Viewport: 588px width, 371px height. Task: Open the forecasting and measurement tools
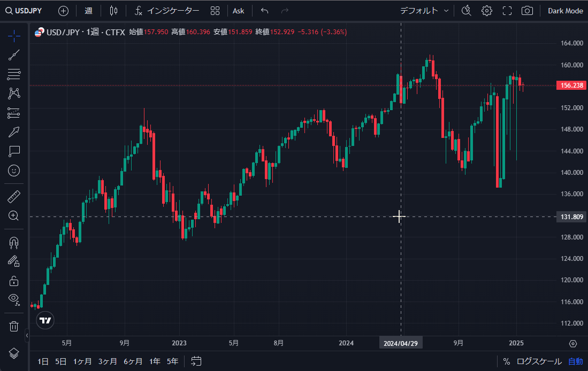(x=14, y=113)
